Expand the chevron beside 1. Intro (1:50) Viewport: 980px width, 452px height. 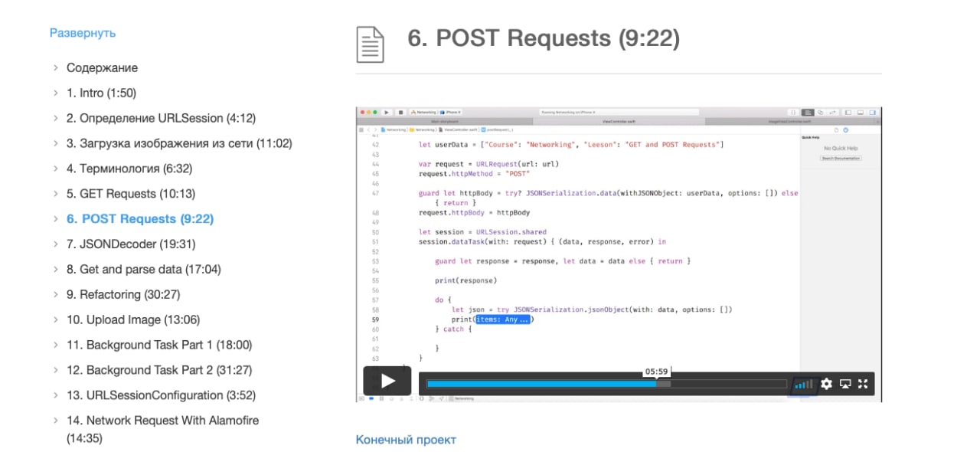pos(56,93)
